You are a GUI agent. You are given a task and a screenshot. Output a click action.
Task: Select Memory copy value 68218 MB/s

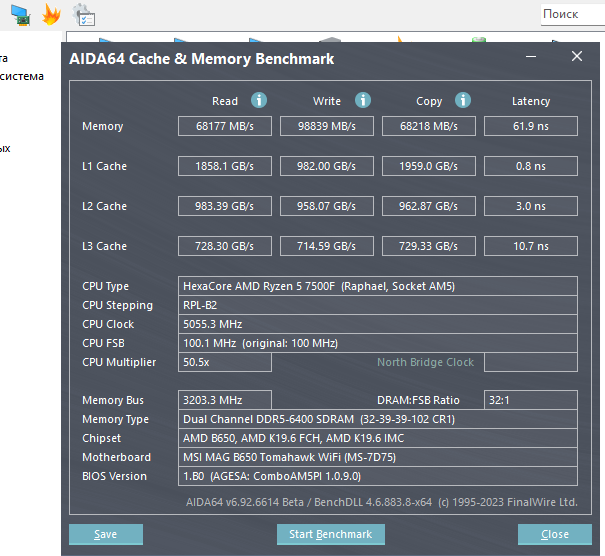coord(429,126)
